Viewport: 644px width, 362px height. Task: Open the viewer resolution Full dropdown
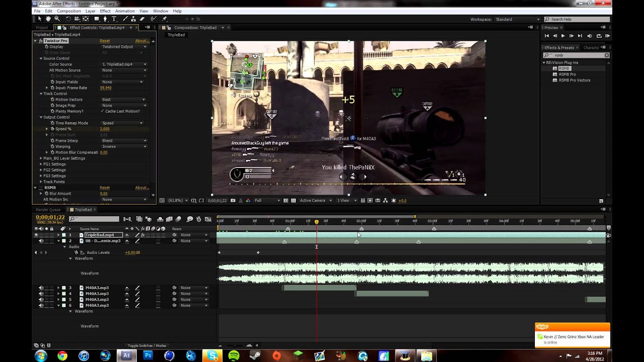(x=268, y=201)
